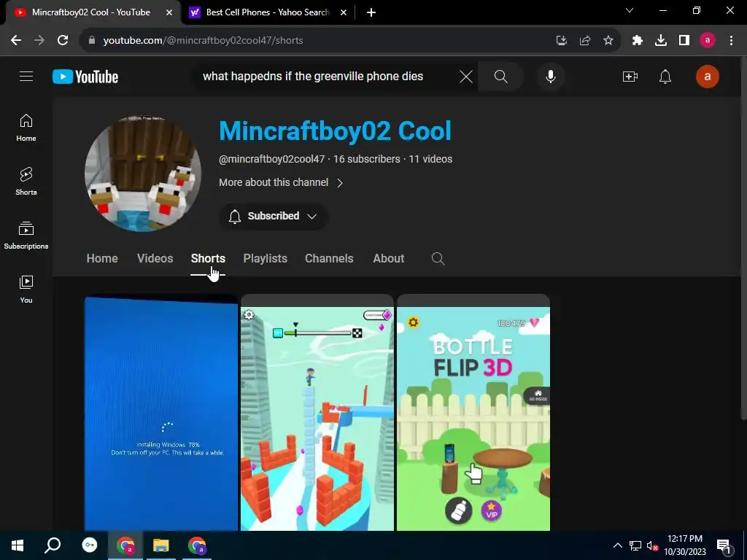Bookmark this page with the star icon

[608, 41]
